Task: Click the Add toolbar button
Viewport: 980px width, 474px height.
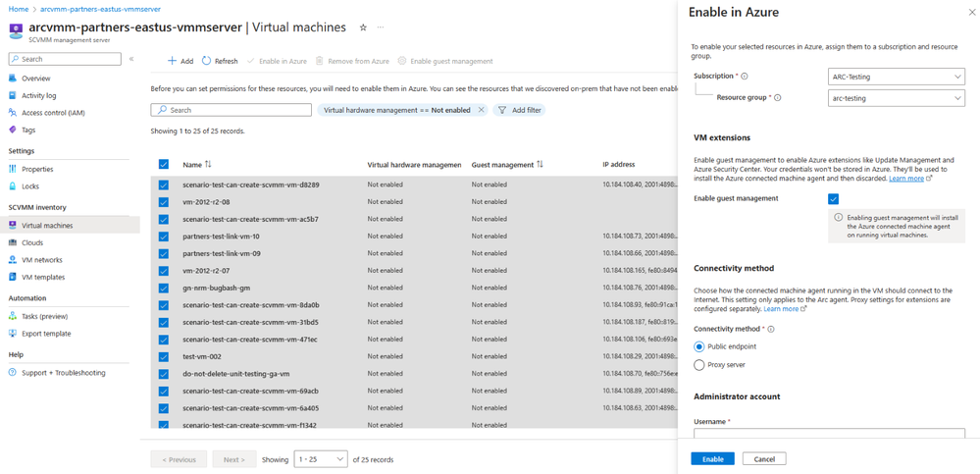Action: 181,61
